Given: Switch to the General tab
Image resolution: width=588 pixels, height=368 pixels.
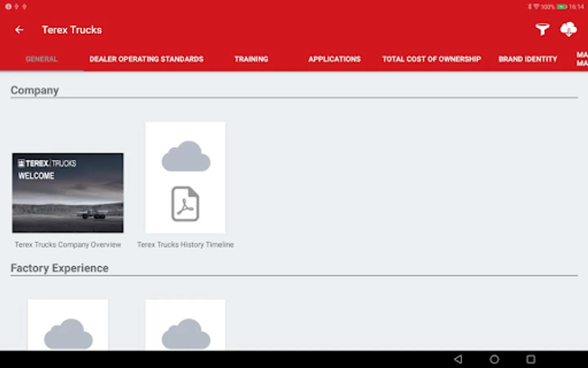Looking at the screenshot, I should [x=41, y=59].
